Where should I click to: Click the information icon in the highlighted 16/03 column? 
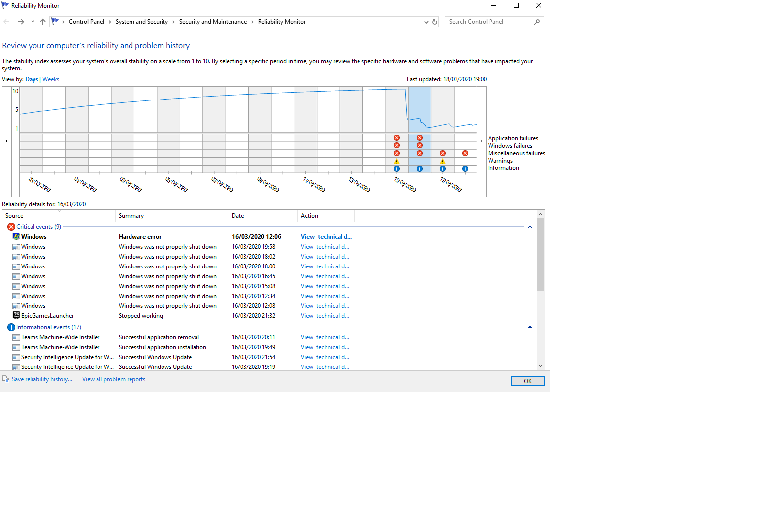pos(420,169)
